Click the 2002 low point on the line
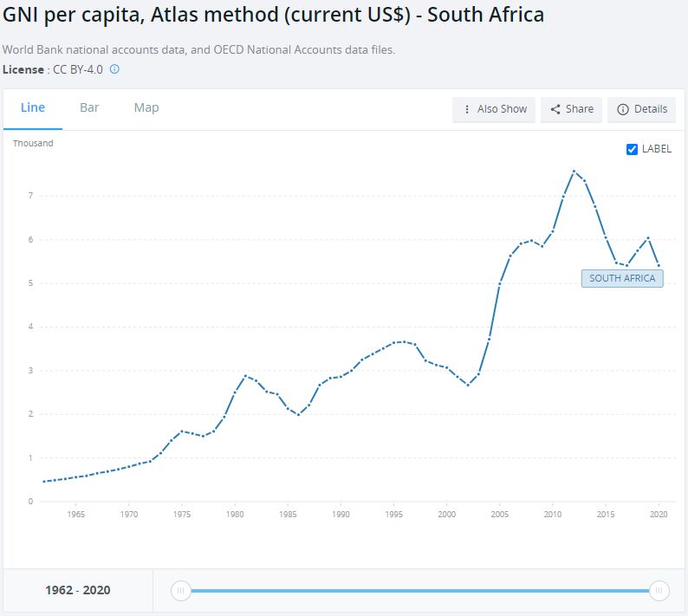Viewport: 688px width, 616px height. pos(468,385)
